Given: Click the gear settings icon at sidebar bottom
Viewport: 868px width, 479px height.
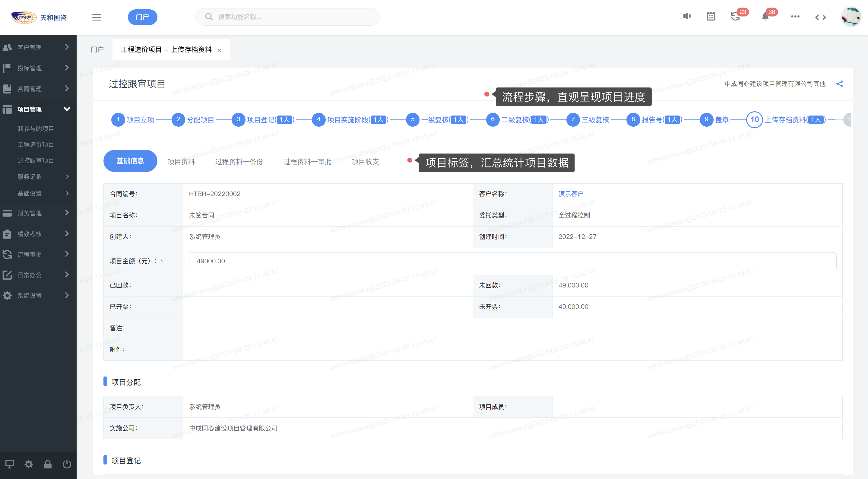Looking at the screenshot, I should point(29,464).
